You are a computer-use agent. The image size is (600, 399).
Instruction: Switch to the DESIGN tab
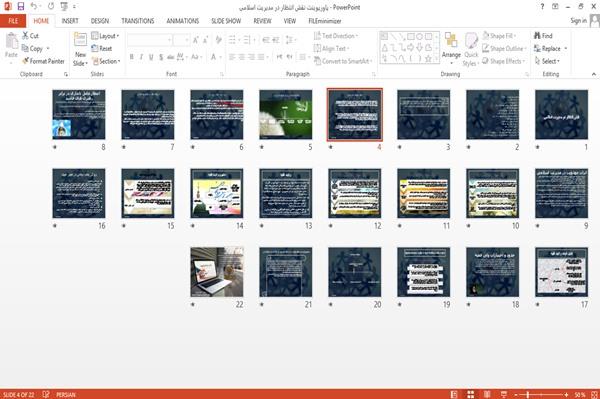[x=99, y=21]
